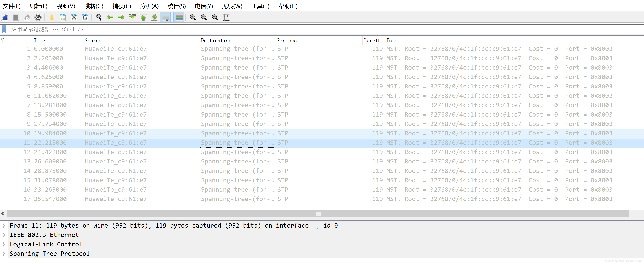Screen dimensions: 644x264
Task: Open the 捕获(C) menu
Action: coord(122,6)
